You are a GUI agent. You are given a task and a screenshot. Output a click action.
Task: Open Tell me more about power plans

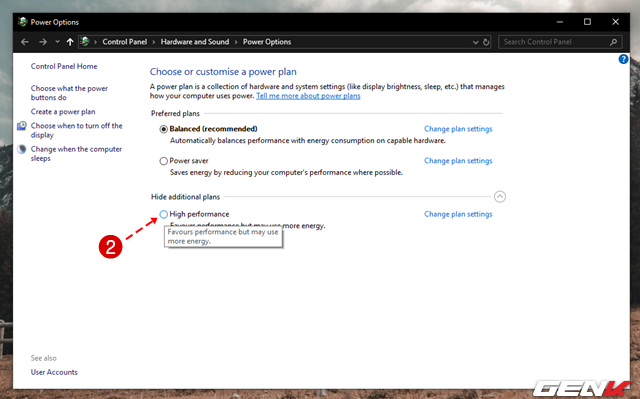click(x=308, y=96)
